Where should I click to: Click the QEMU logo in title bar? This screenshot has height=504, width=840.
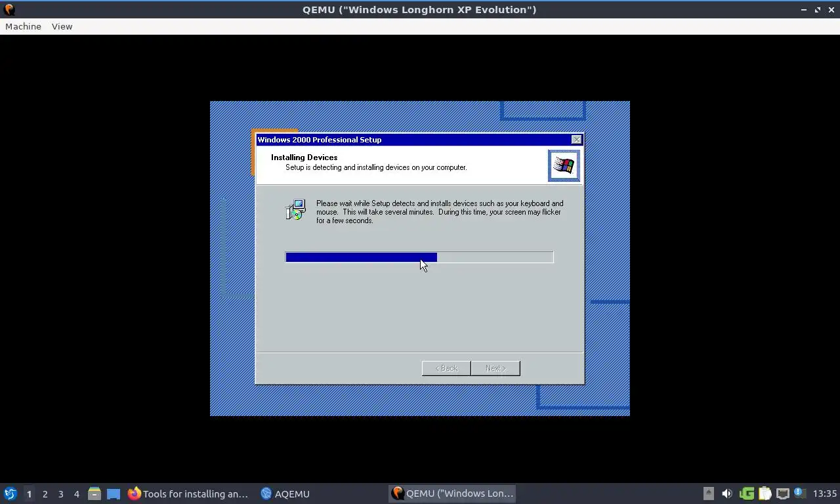9,10
